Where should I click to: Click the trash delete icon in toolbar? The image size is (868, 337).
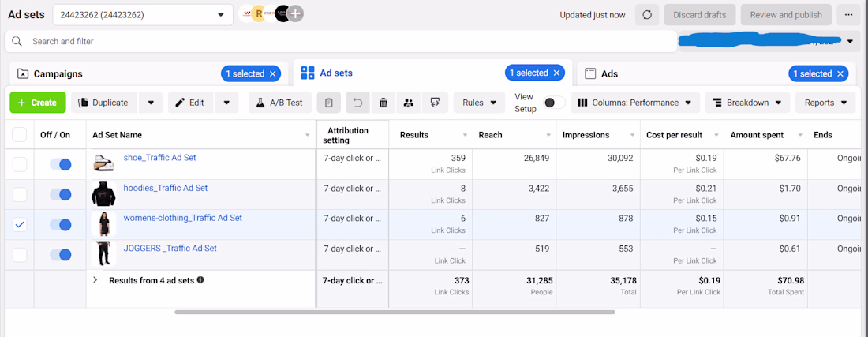[383, 103]
